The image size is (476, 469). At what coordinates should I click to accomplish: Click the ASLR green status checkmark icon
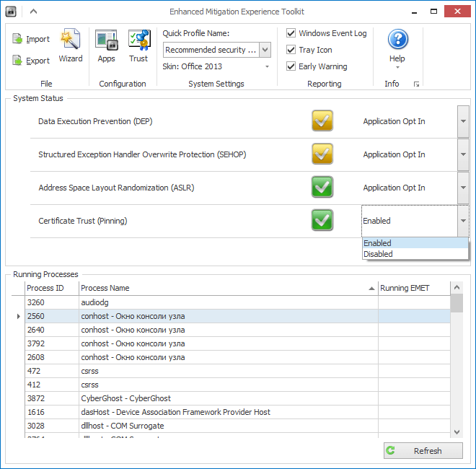coord(322,187)
